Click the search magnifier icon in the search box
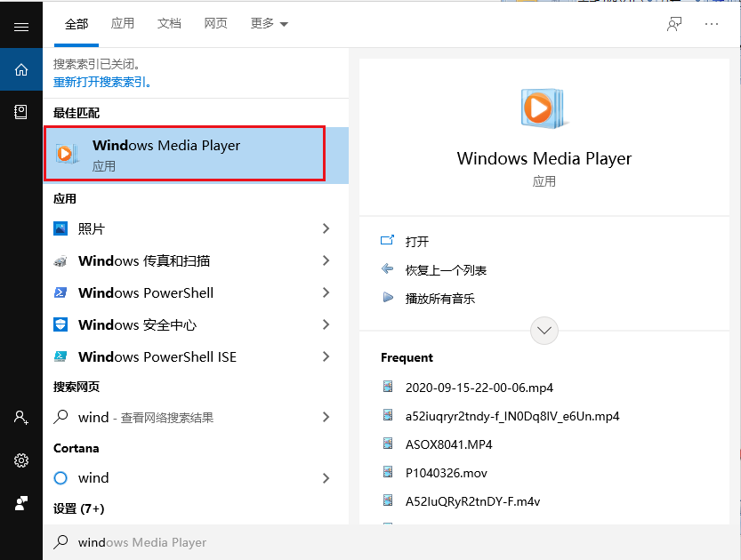Viewport: 741px width, 560px height. pyautogui.click(x=61, y=541)
